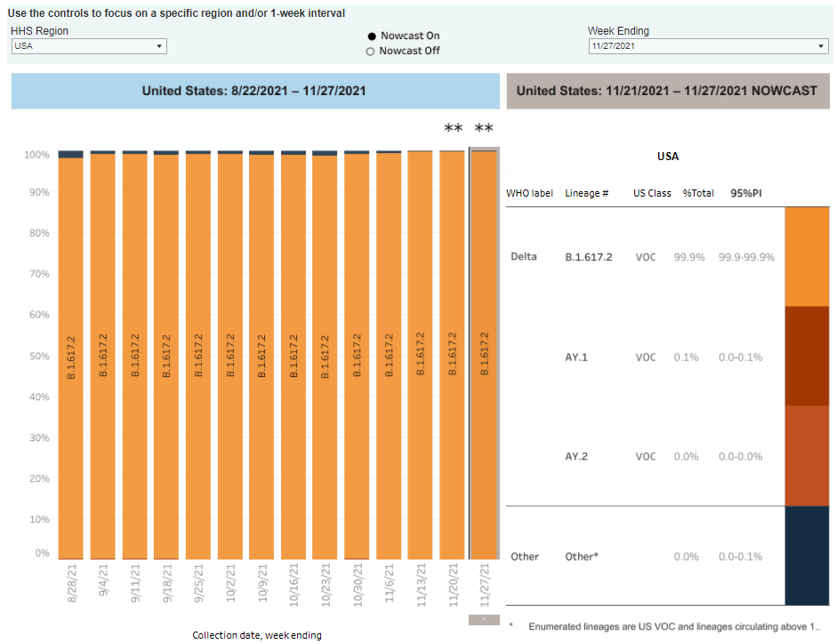This screenshot has width=836, height=644.
Task: Click the B.1.617.2 bar for week 10/9/21
Action: pyautogui.click(x=261, y=356)
